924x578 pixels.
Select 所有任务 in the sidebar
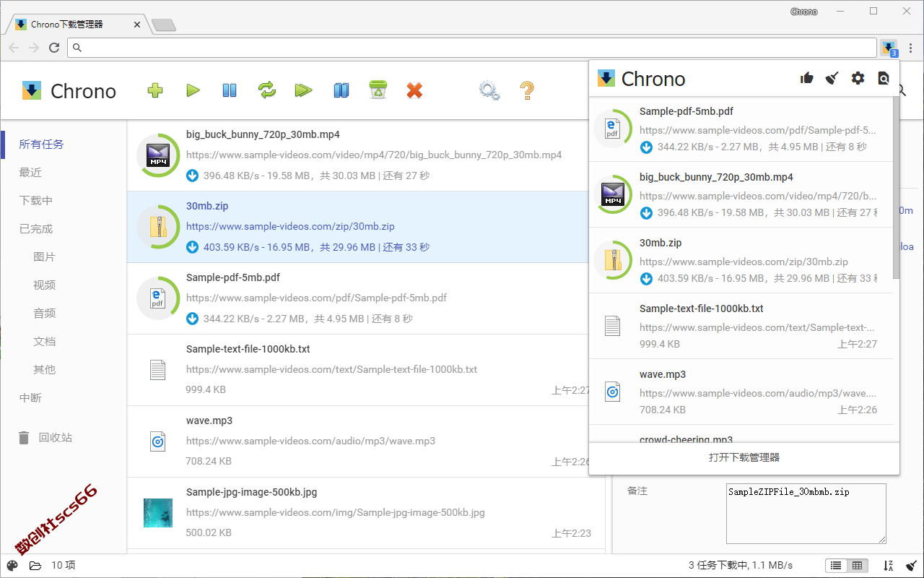[x=41, y=144]
